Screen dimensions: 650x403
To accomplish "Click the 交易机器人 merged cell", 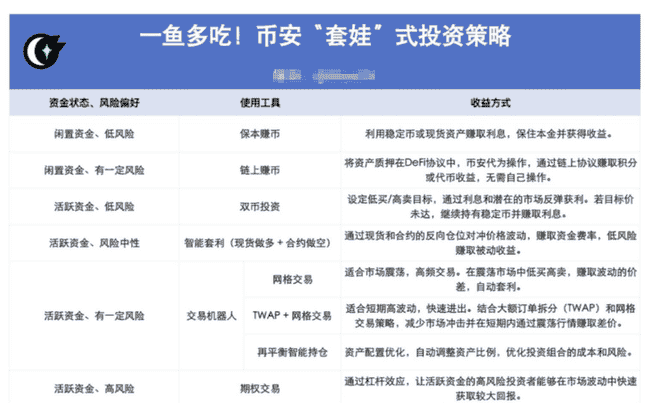I will pyautogui.click(x=211, y=316).
